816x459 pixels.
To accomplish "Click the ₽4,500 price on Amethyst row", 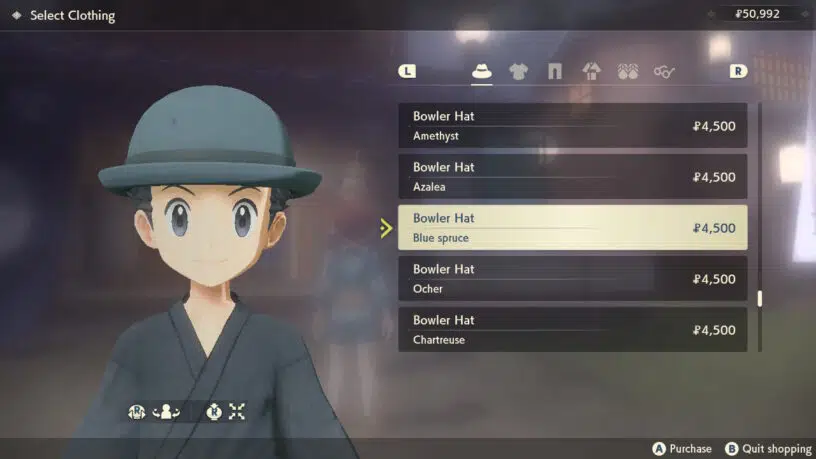I will point(714,126).
